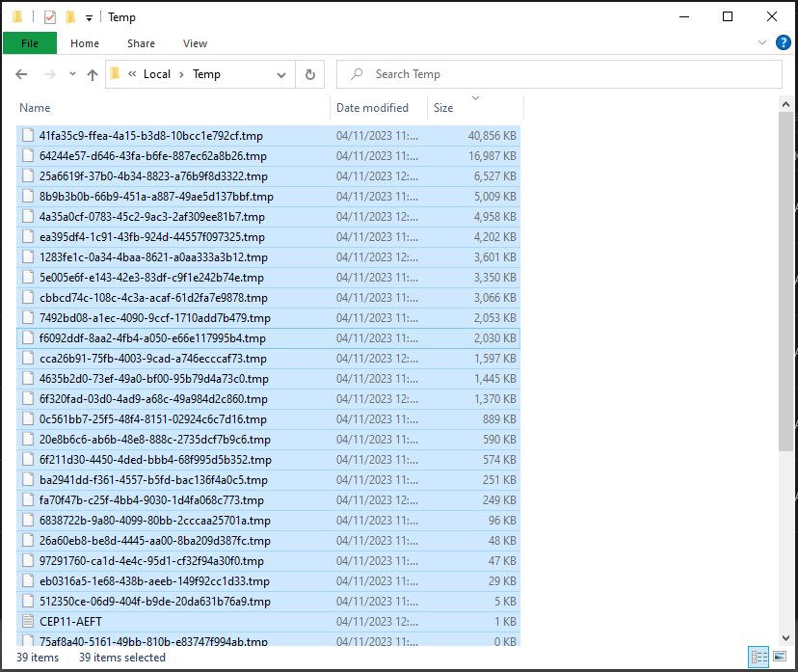This screenshot has width=798, height=672.
Task: Select the CEP11-AEFT file icon
Action: (28, 622)
